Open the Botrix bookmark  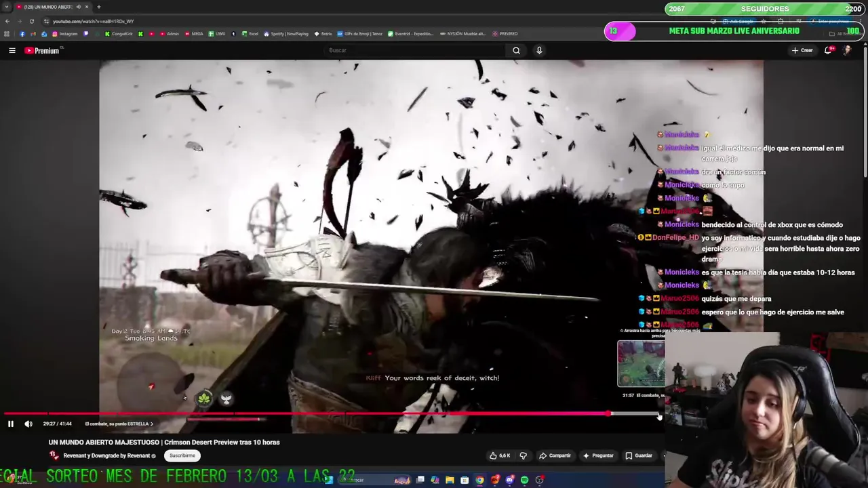[323, 34]
